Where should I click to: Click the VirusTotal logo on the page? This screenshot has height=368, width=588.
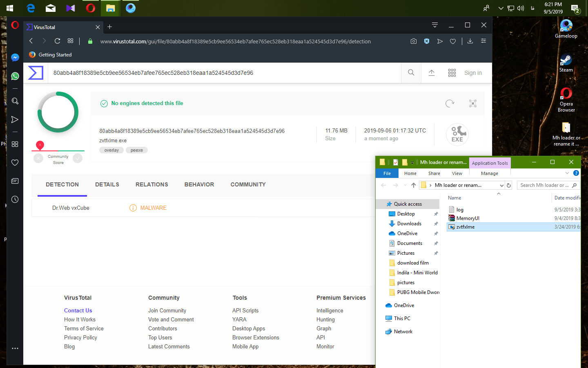36,73
